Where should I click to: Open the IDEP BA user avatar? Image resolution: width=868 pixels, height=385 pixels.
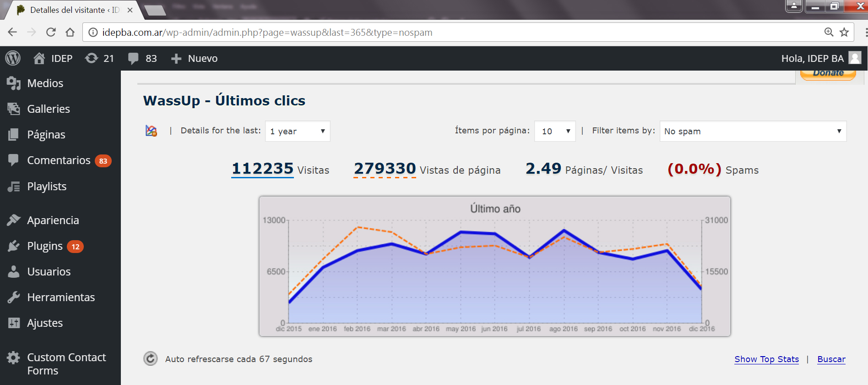pos(855,58)
